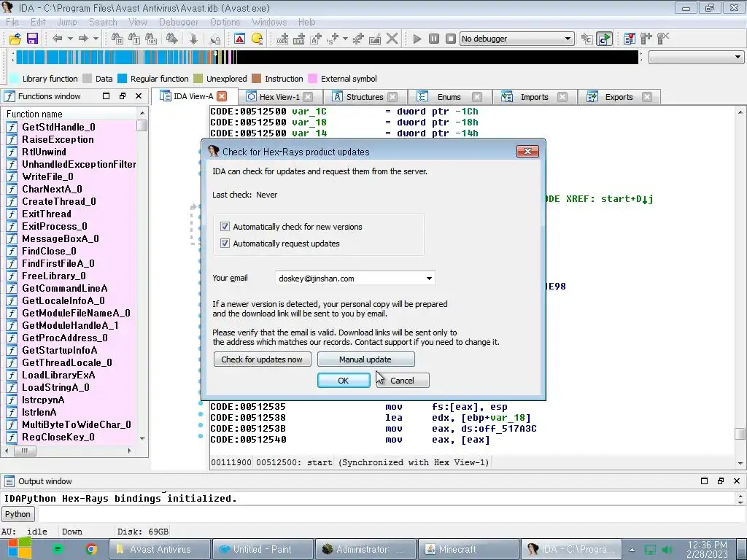Click the Terminate process stop icon
The height and width of the screenshot is (560, 747).
450,39
